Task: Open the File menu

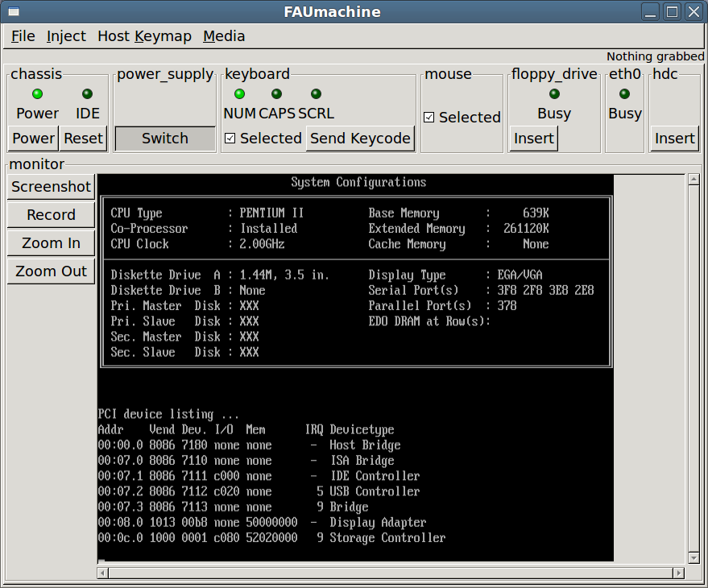Action: coord(23,36)
